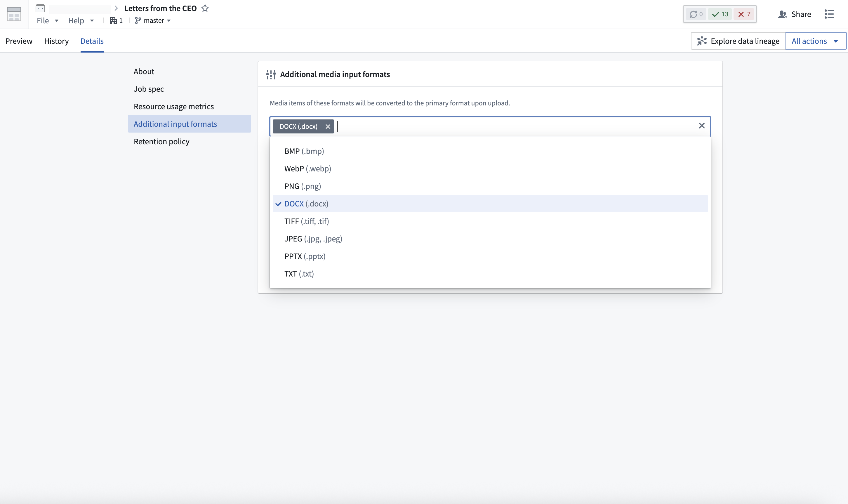The height and width of the screenshot is (504, 848).
Task: Open the overflow list menu icon
Action: pos(830,14)
